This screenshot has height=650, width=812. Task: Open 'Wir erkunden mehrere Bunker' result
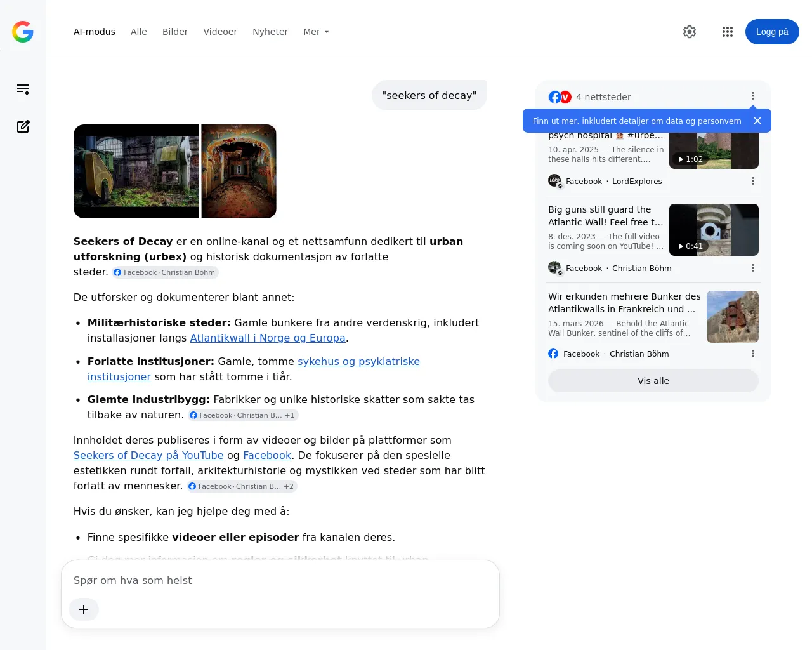[x=625, y=303]
